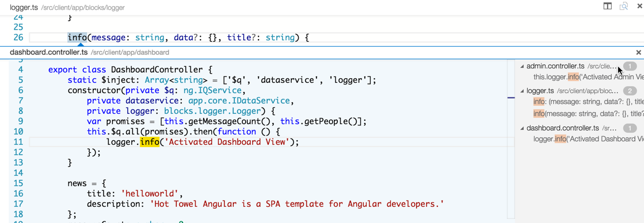This screenshot has width=644, height=223.
Task: Select logger.ts file row in reference list
Action: click(579, 91)
